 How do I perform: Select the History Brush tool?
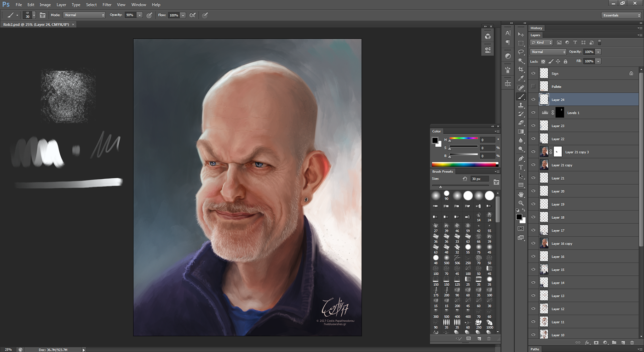pos(521,114)
